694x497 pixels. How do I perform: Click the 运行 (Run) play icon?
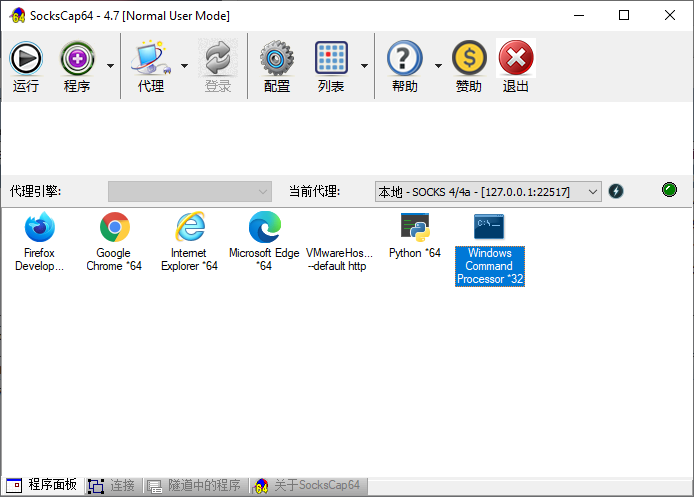tap(26, 58)
